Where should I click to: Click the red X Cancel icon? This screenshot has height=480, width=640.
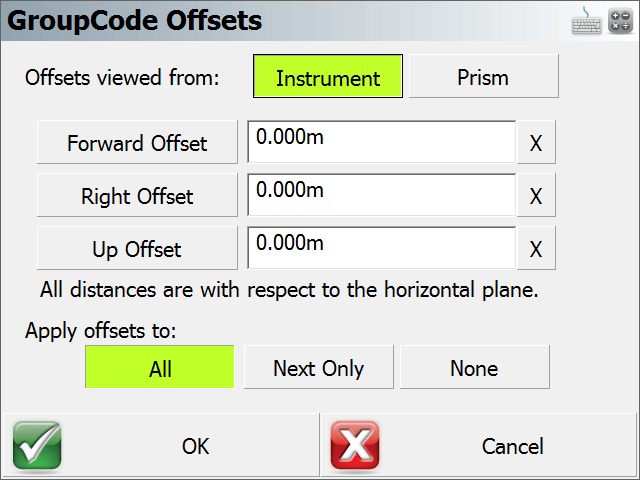(x=355, y=445)
